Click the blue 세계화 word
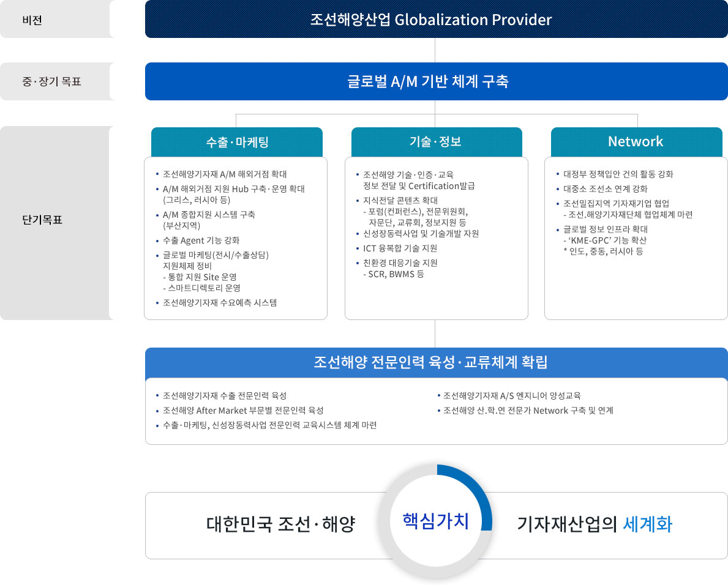Image resolution: width=728 pixels, height=585 pixels. pos(648,524)
